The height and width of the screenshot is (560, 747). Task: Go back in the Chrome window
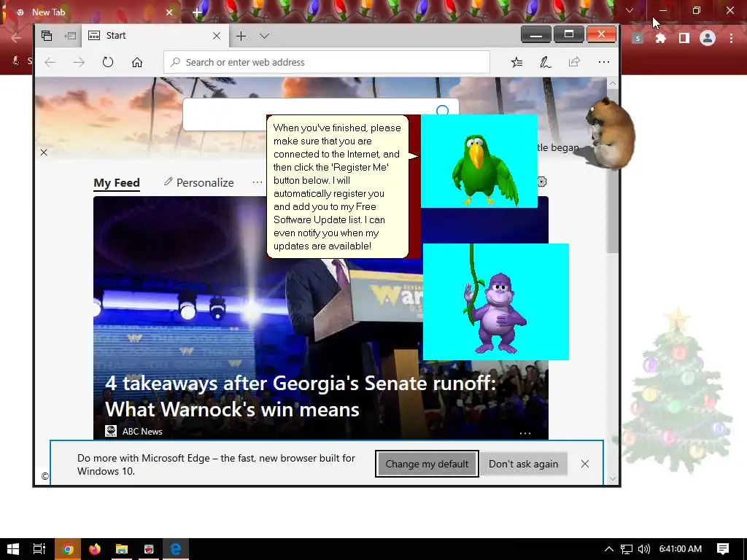pyautogui.click(x=16, y=38)
